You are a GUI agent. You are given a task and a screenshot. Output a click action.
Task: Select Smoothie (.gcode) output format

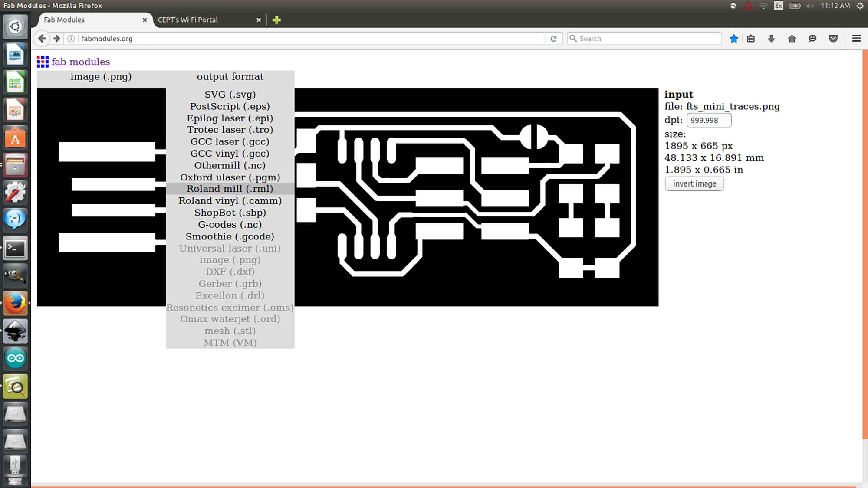tap(230, 236)
